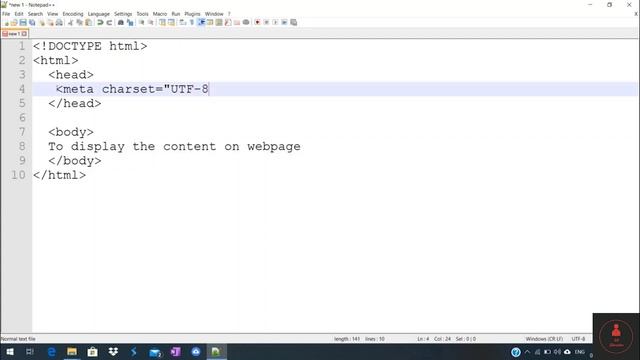Click the Stop recording macro icon
This screenshot has width=640, height=360.
click(x=266, y=22)
